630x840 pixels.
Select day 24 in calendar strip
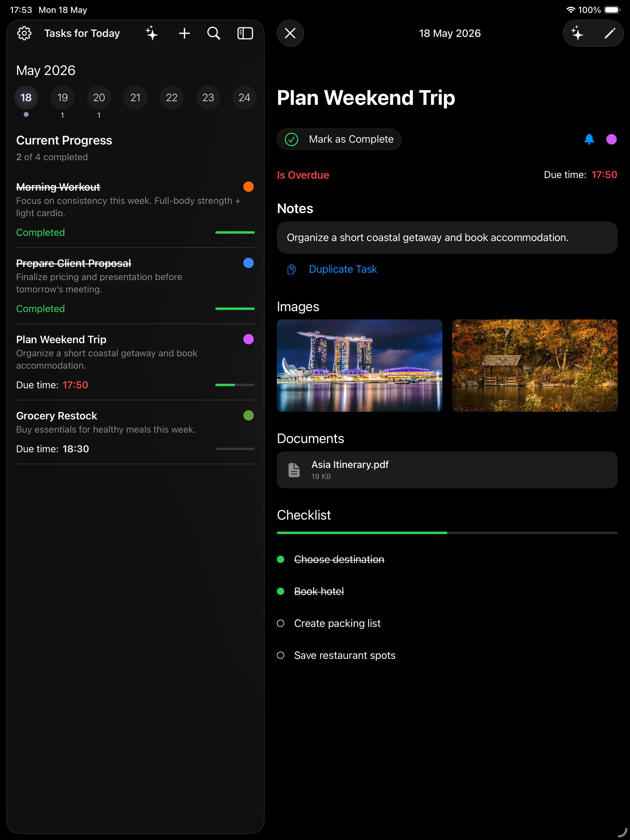coord(244,97)
